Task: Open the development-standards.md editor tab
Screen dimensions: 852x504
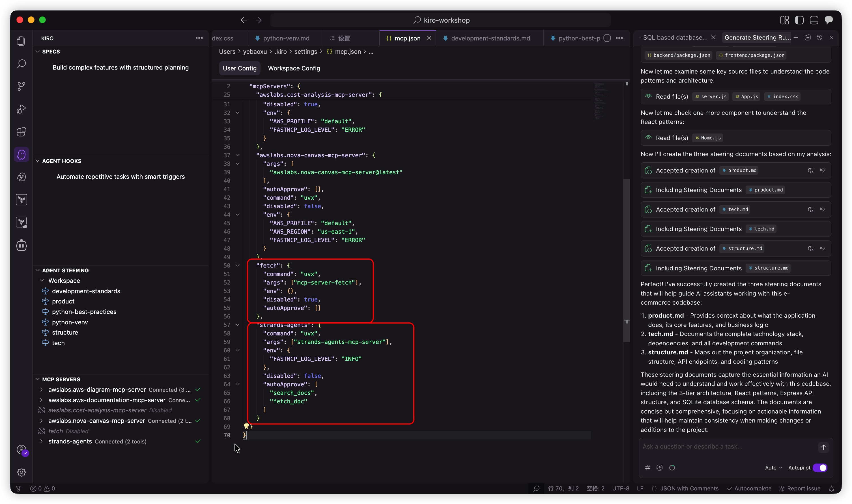Action: tap(490, 38)
